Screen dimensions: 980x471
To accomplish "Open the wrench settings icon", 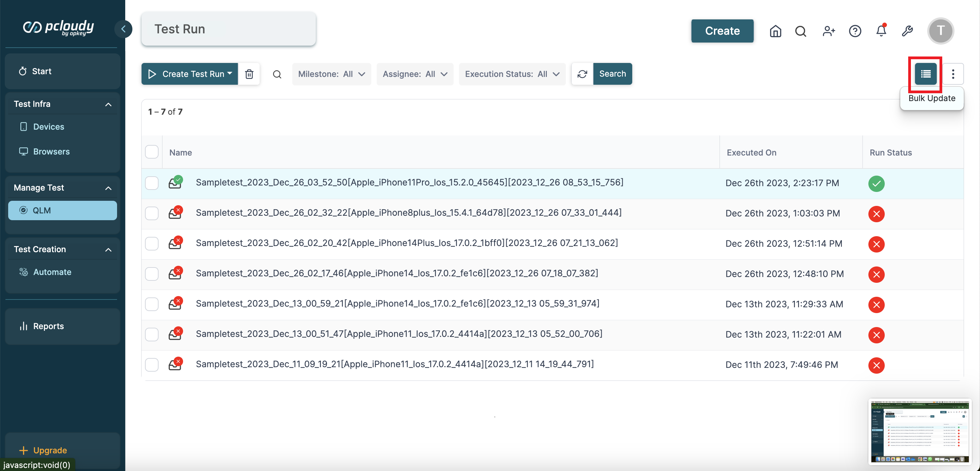I will (907, 31).
